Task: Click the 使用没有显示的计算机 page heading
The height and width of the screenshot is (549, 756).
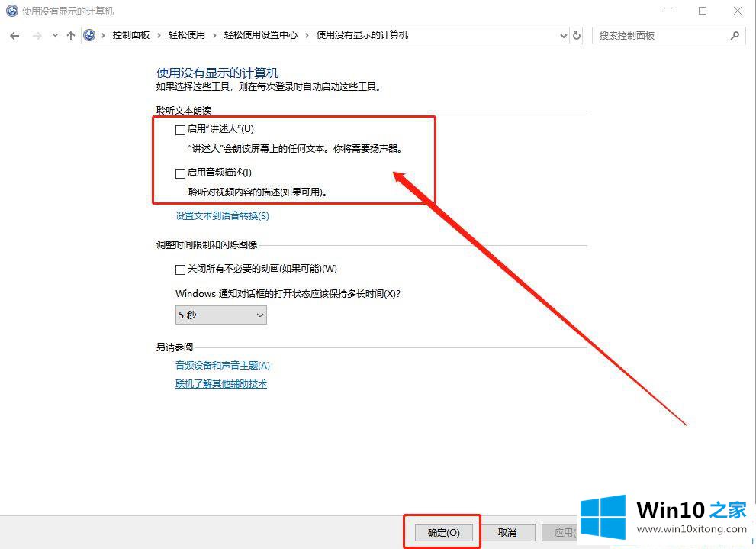Action: (x=217, y=73)
